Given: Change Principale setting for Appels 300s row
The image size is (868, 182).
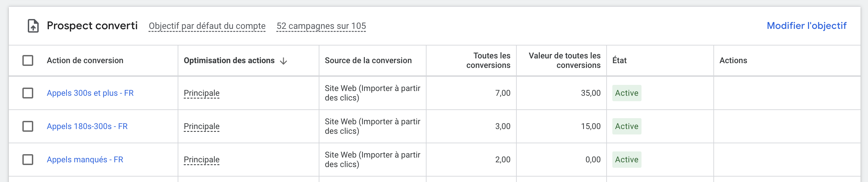Looking at the screenshot, I should (202, 93).
